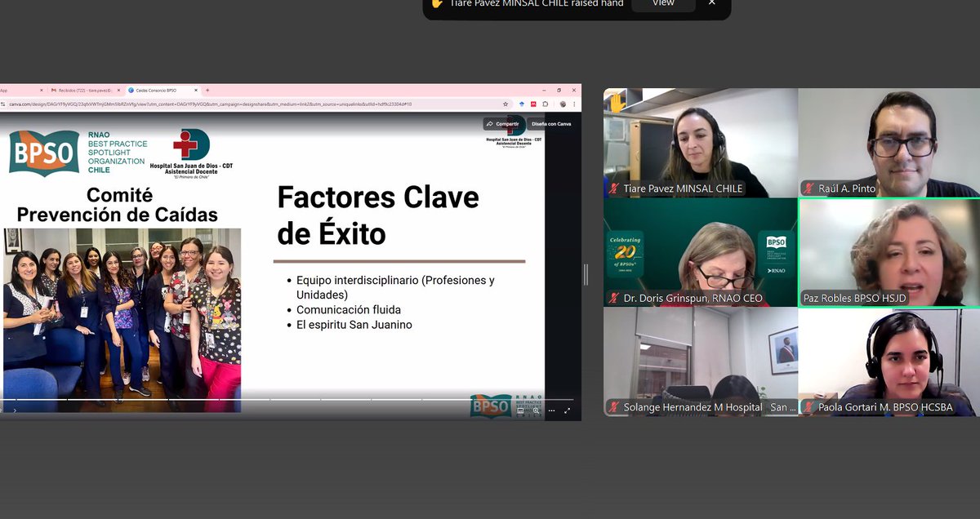Screen dimensions: 980x519
Task: Click the site info icon in address bar
Action: click(4, 104)
